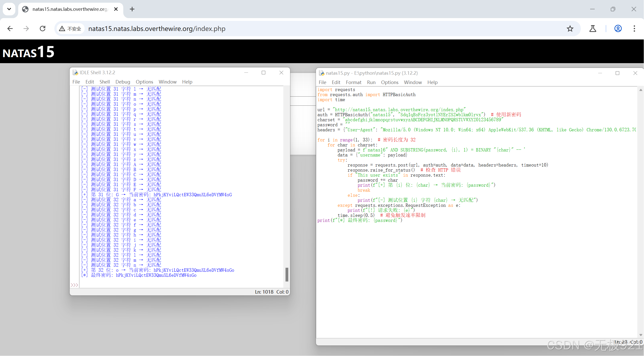Open the Debug menu in IDLE Shell
This screenshot has width=644, height=356.
tap(123, 82)
